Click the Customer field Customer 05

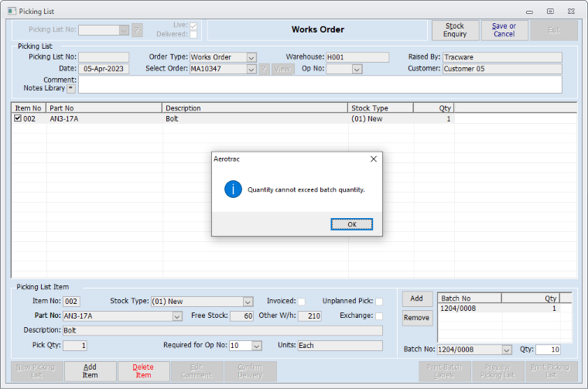[x=502, y=69]
